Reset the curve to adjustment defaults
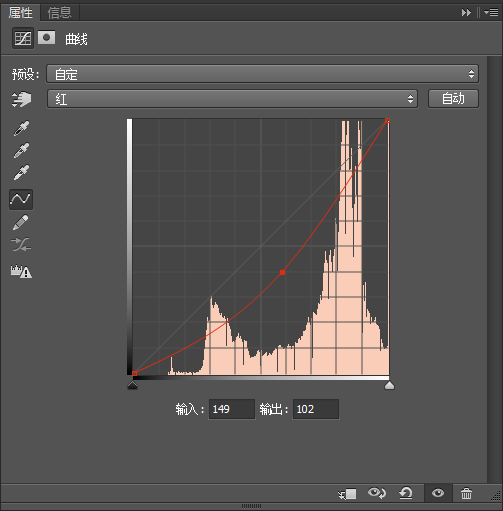503x511 pixels. pyautogui.click(x=406, y=493)
